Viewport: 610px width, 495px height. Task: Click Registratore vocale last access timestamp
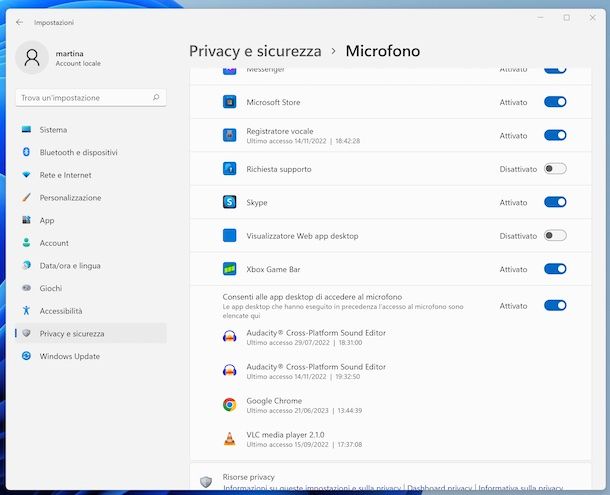coord(303,141)
